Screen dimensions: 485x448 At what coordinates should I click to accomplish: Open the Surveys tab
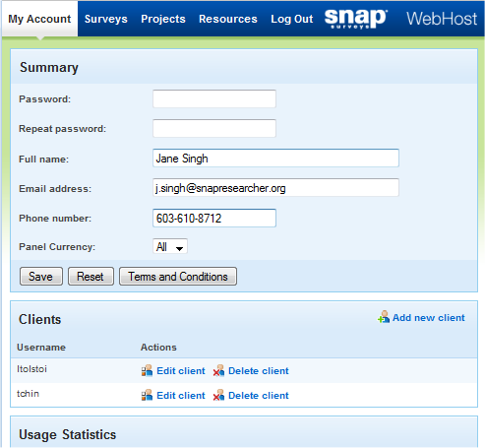coord(106,19)
